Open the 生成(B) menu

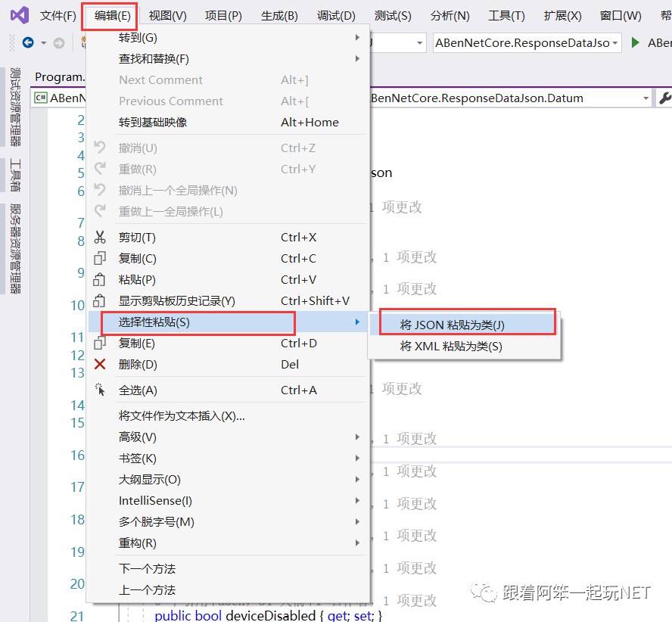point(279,16)
